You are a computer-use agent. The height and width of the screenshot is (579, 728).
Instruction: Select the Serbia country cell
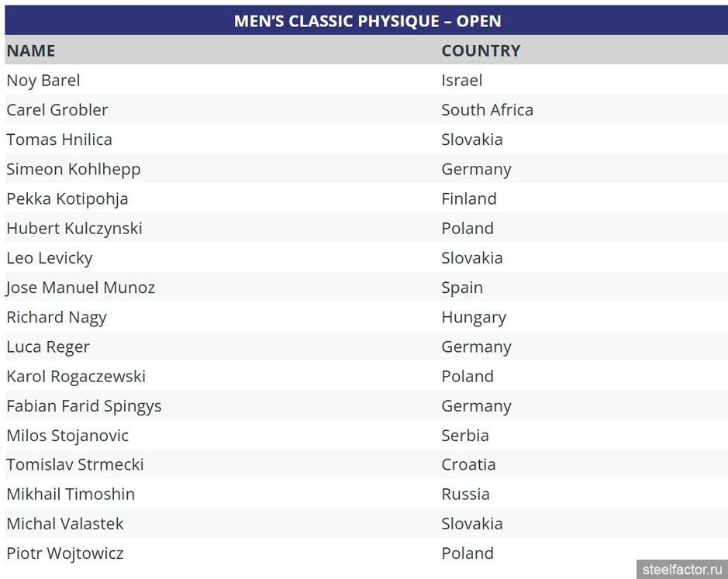point(465,435)
